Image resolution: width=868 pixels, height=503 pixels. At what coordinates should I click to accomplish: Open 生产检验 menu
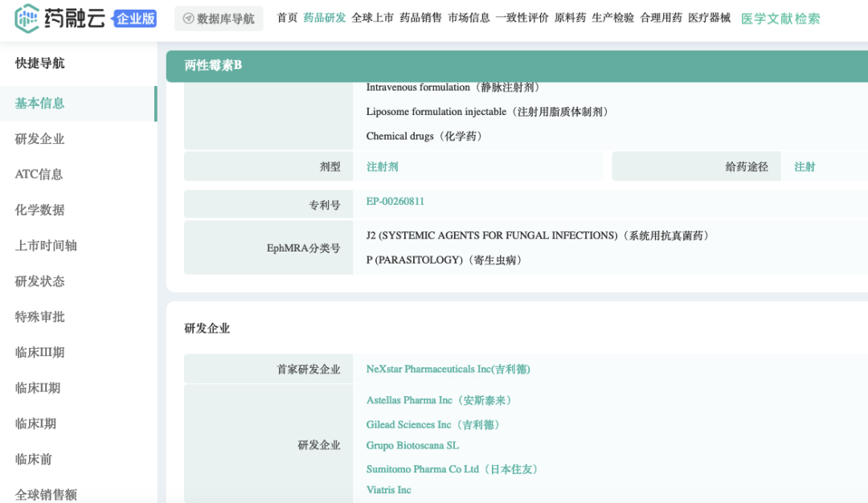(x=612, y=18)
